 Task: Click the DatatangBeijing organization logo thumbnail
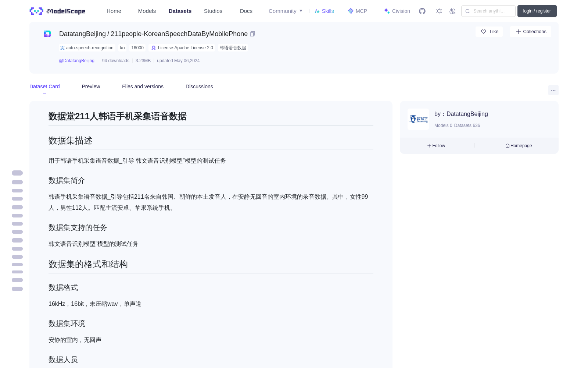(418, 119)
